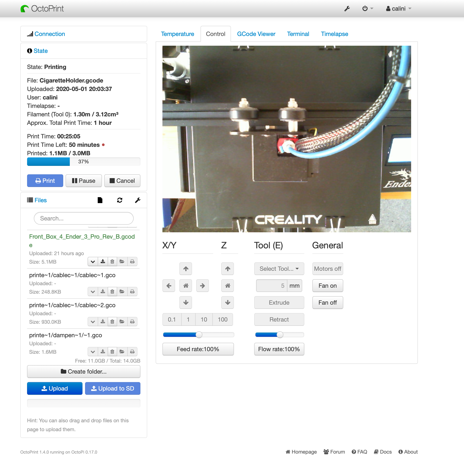Screen dimensions: 464x476
Task: Select 10 mm jog step size
Action: (204, 319)
